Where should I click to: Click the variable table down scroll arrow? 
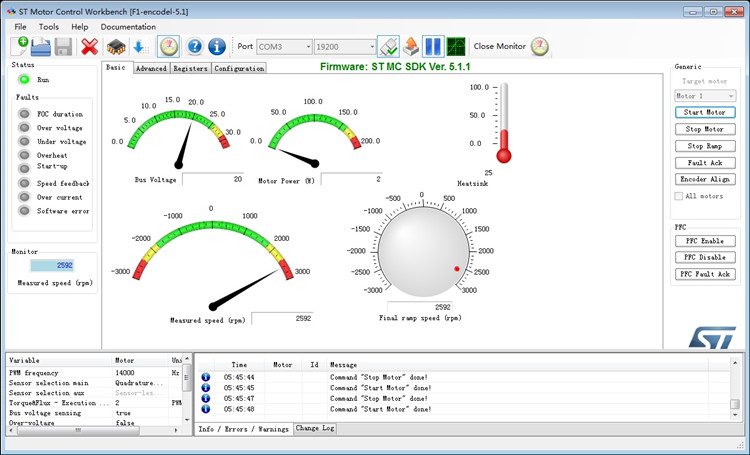pyautogui.click(x=187, y=420)
